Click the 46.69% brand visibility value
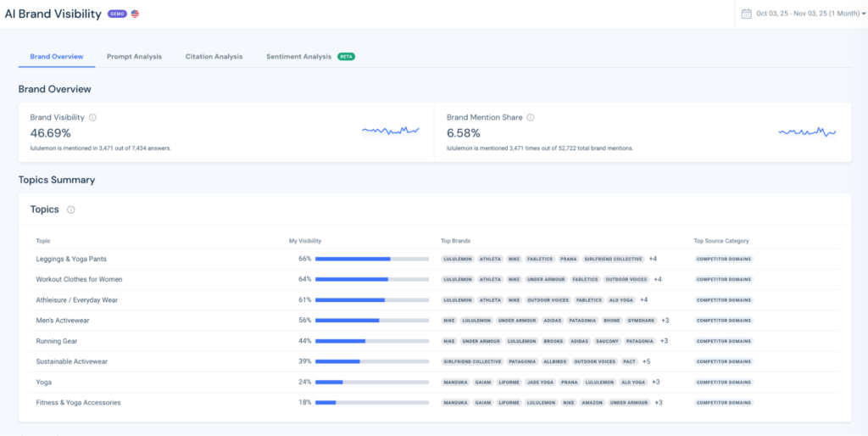Viewport: 868px width, 436px height. point(50,133)
